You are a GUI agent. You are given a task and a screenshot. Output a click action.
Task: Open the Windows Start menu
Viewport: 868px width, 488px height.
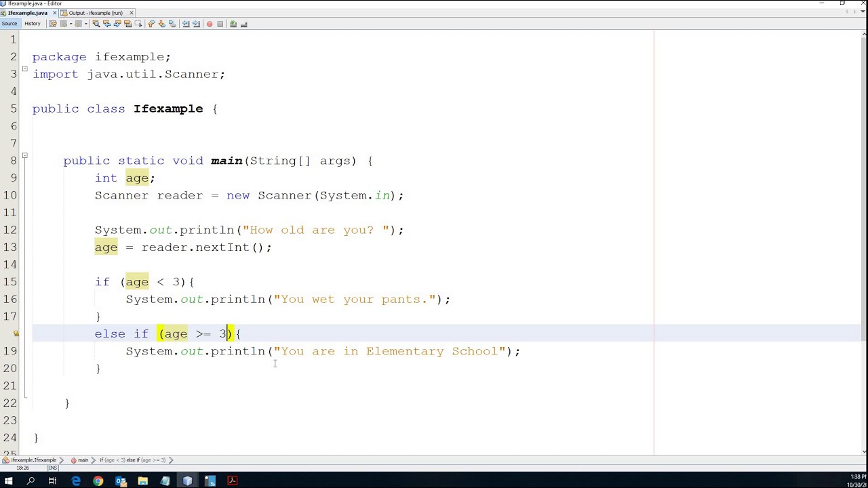pyautogui.click(x=9, y=481)
